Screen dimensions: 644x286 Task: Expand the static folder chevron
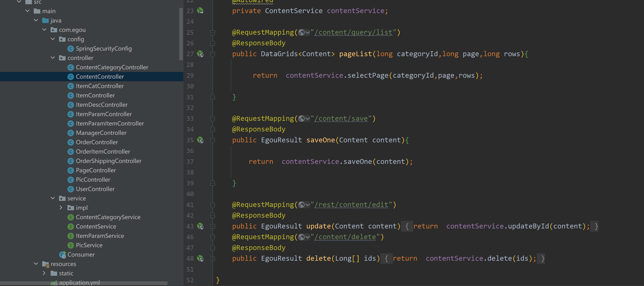(x=44, y=273)
